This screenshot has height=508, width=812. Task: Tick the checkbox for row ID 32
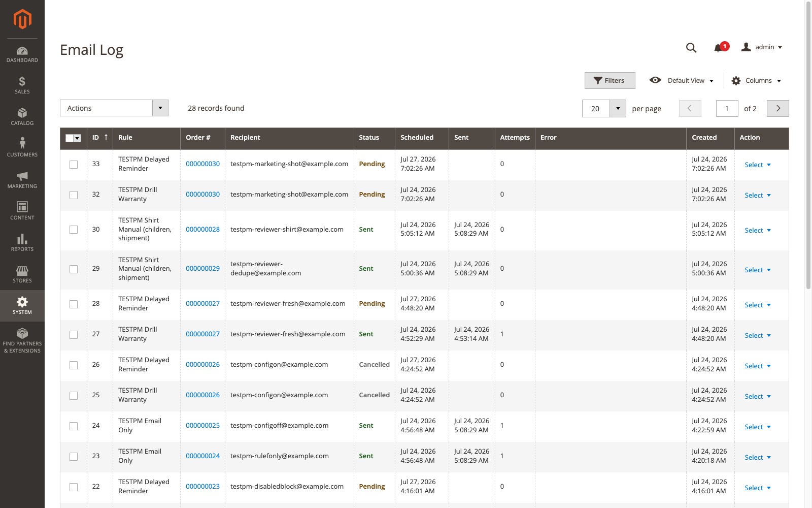74,195
